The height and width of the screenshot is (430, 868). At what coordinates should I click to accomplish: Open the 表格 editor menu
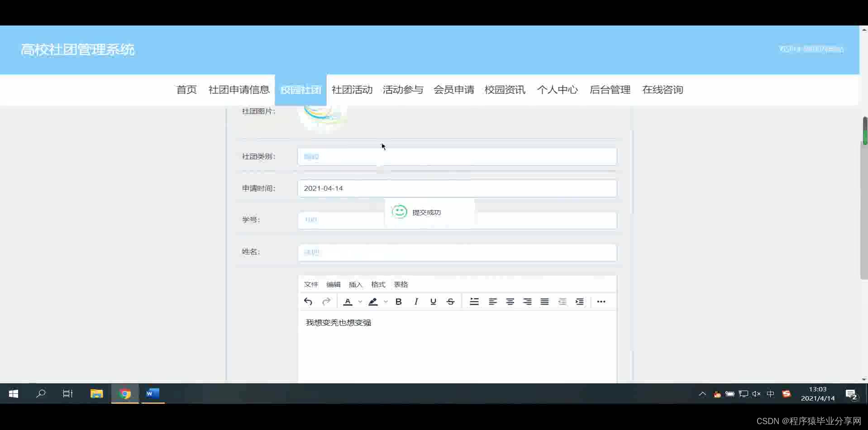pyautogui.click(x=401, y=284)
